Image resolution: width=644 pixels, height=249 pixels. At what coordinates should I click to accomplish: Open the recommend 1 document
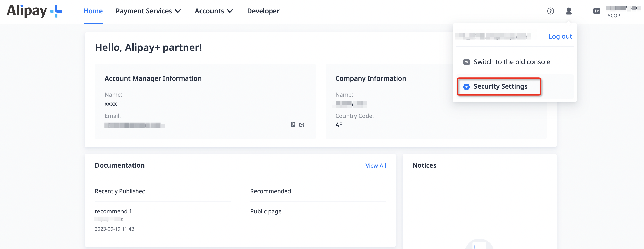tap(113, 211)
